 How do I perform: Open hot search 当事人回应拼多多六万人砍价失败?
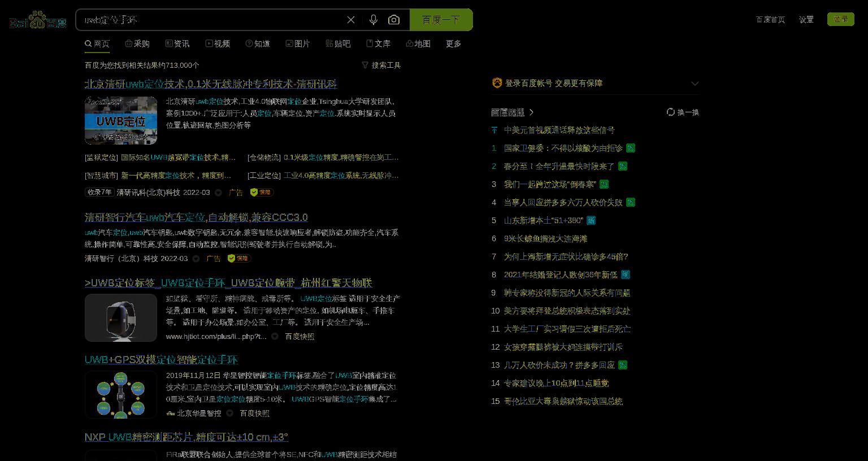[x=563, y=202]
